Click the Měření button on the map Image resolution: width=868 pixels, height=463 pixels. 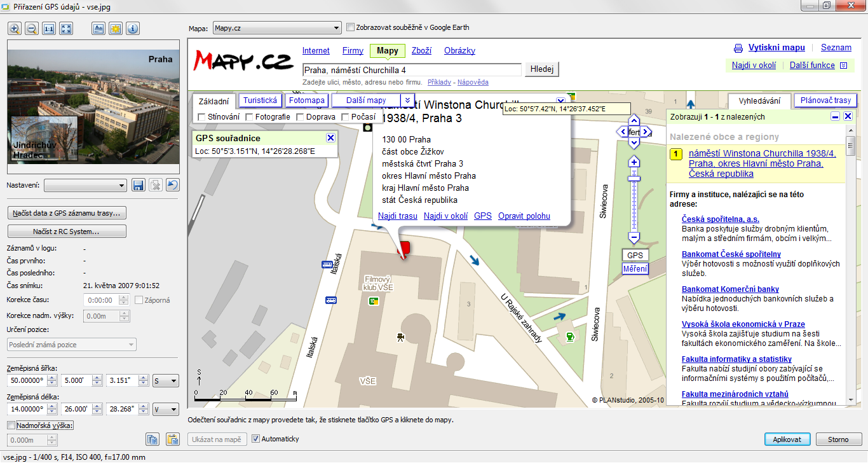click(x=635, y=269)
